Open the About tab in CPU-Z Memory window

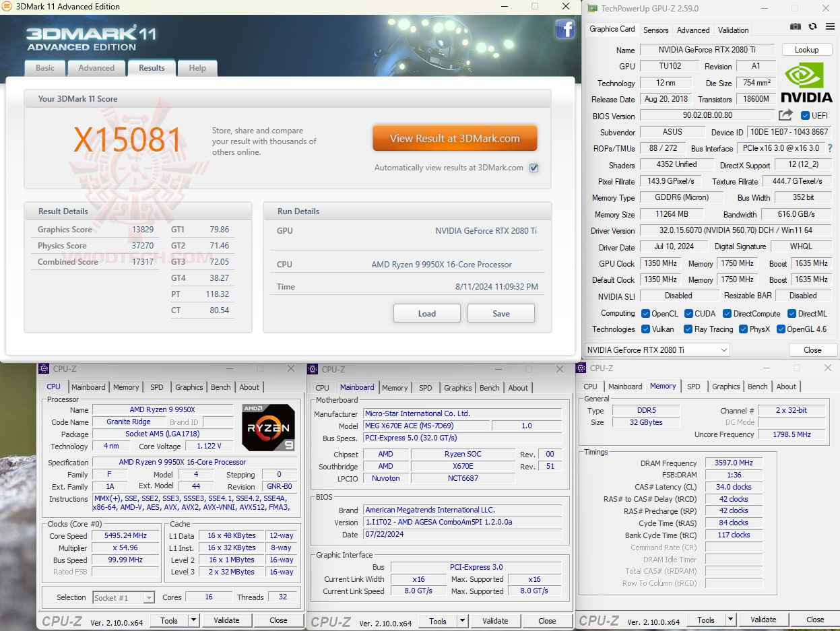786,387
